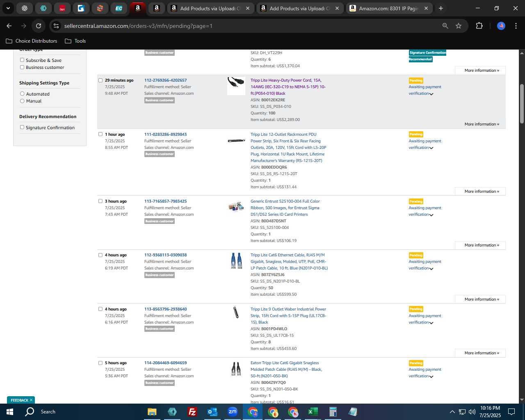Launch File Explorer from the taskbar
This screenshot has height=420, width=525.
coord(152,412)
